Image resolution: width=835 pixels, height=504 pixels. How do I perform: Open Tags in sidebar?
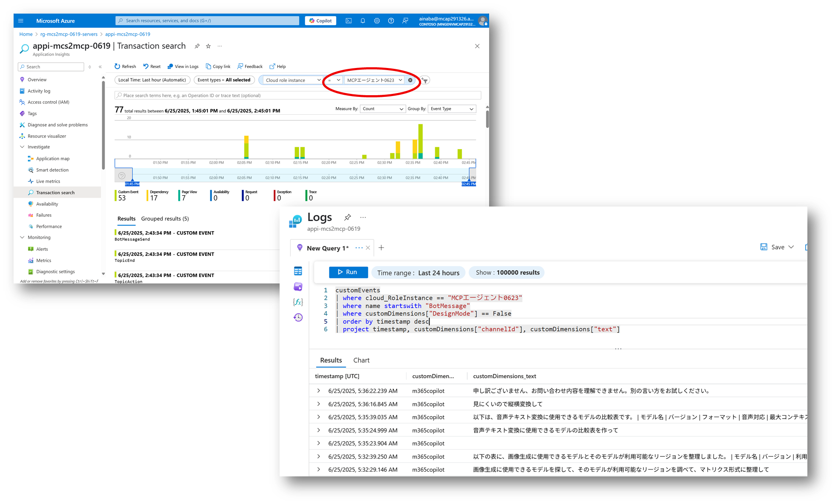tap(32, 113)
